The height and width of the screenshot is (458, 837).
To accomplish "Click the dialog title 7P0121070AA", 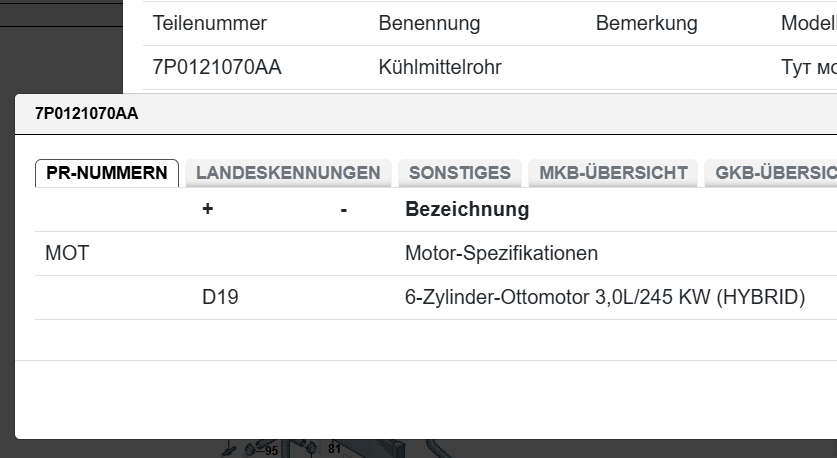I will pyautogui.click(x=86, y=114).
